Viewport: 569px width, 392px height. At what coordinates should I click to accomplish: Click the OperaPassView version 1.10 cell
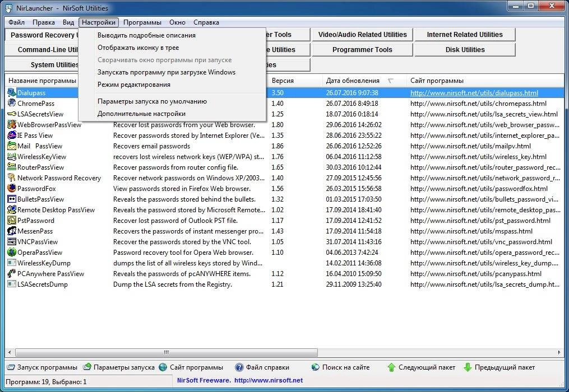click(277, 253)
